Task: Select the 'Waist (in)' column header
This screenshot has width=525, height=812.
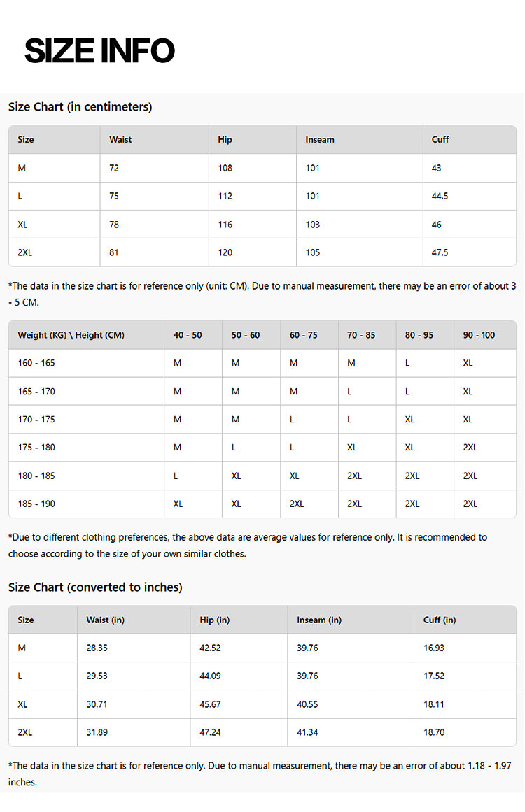Action: (x=105, y=620)
